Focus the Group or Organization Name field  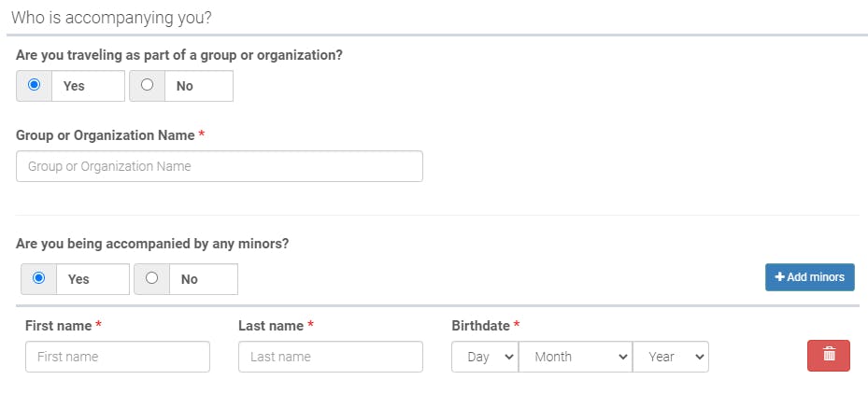coord(220,166)
